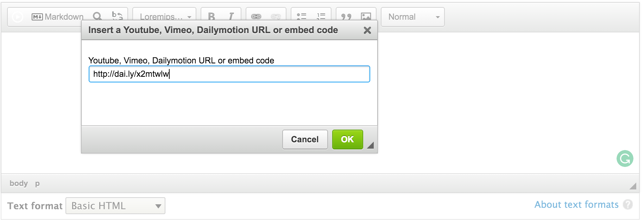Open the Basic HTML text format dropdown
The height and width of the screenshot is (224, 644).
[115, 206]
